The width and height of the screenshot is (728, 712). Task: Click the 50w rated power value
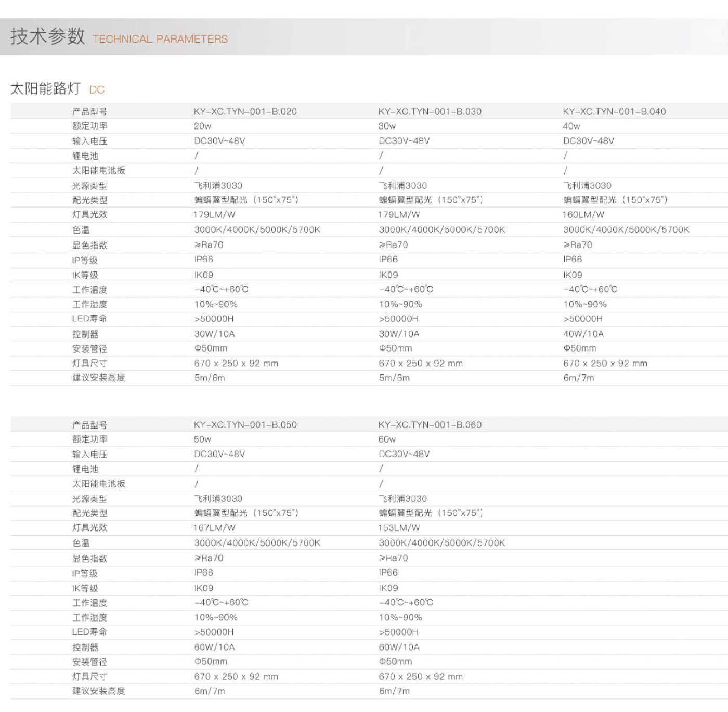(x=202, y=439)
